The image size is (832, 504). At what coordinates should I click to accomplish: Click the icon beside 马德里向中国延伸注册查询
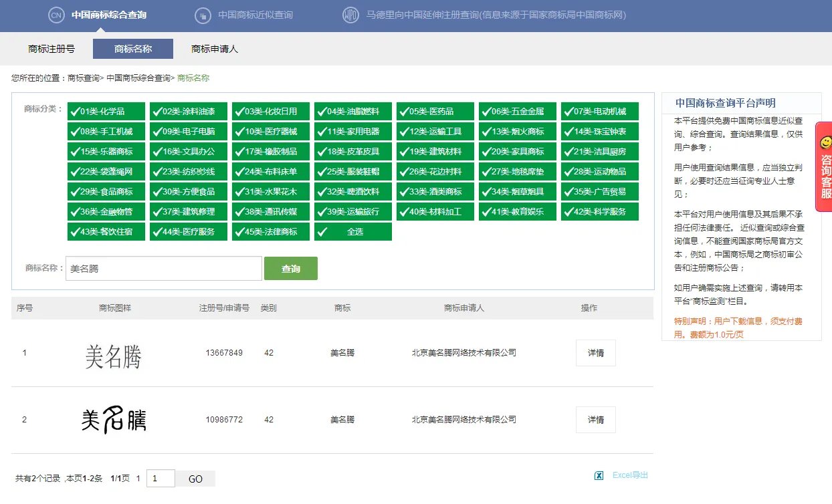[x=350, y=14]
